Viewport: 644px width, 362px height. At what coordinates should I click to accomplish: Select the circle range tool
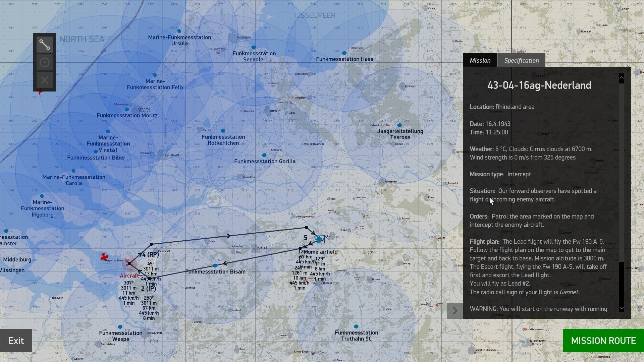(45, 62)
